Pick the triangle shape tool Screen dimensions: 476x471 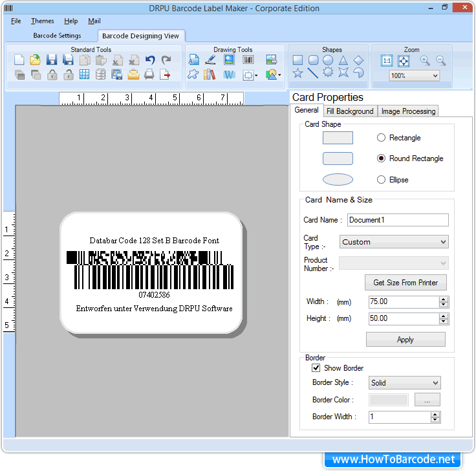click(x=343, y=60)
